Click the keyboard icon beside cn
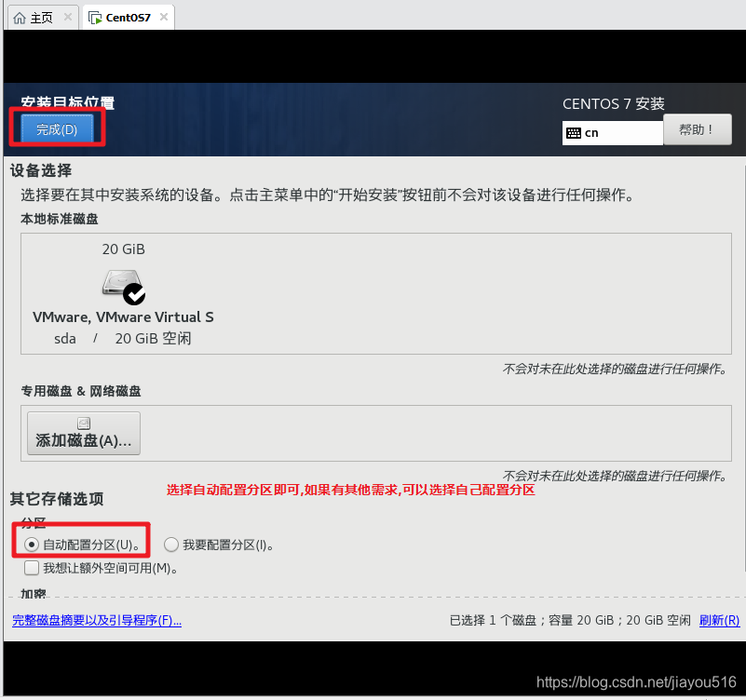746x700 pixels. pos(574,133)
